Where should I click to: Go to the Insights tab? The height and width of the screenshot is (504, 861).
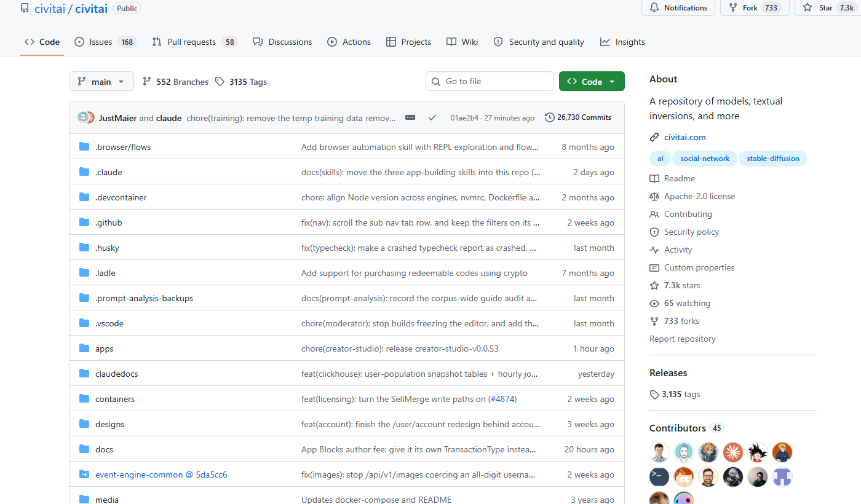point(622,42)
